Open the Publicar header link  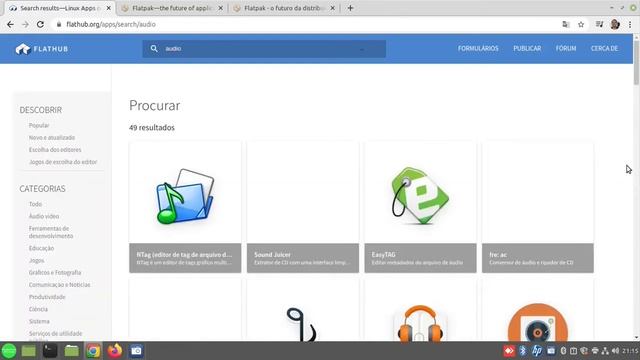coord(527,49)
